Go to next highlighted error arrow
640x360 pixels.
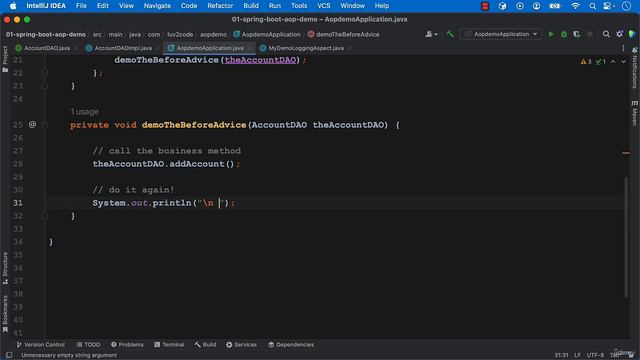click(623, 62)
